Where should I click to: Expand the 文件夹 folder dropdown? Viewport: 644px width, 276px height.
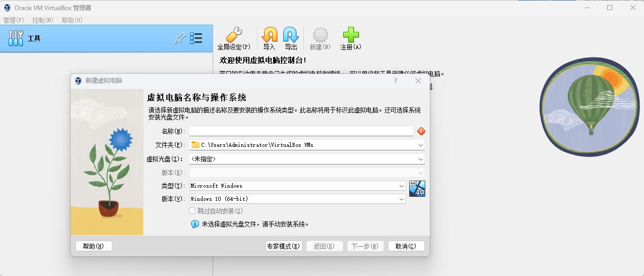pos(421,145)
